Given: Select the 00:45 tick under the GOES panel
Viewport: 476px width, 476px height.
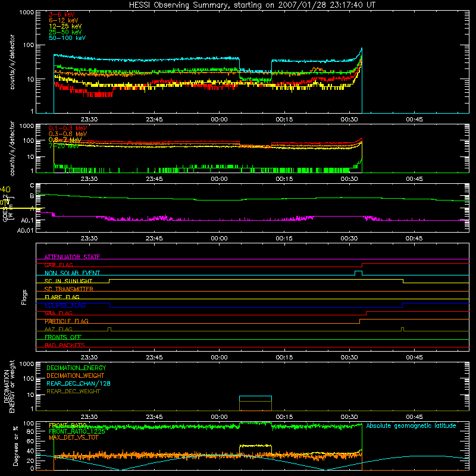Looking at the screenshot, I should [414, 239].
